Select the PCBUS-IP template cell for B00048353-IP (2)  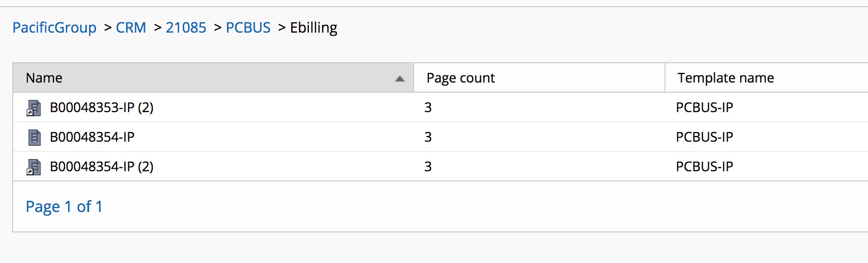click(704, 108)
